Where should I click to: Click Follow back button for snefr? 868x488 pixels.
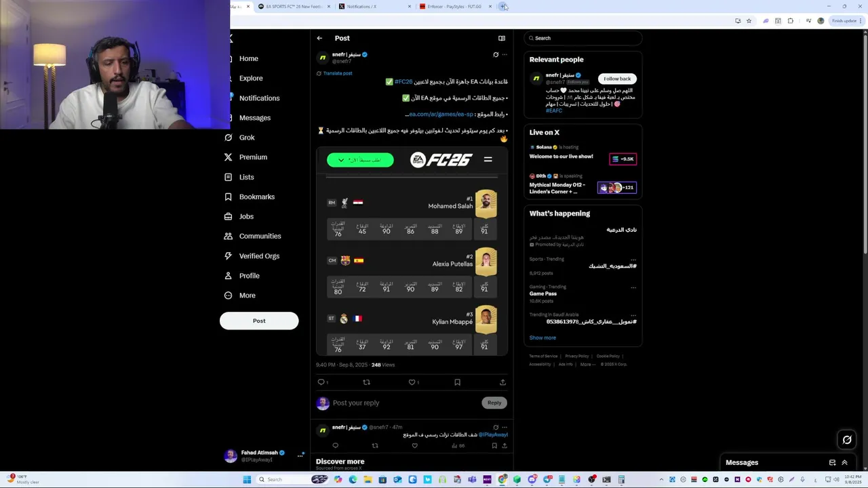pos(617,79)
